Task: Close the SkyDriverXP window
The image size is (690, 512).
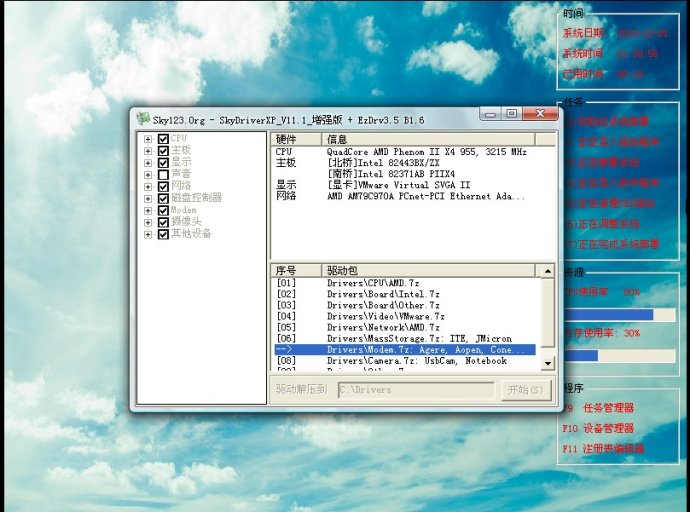Action: pos(540,114)
